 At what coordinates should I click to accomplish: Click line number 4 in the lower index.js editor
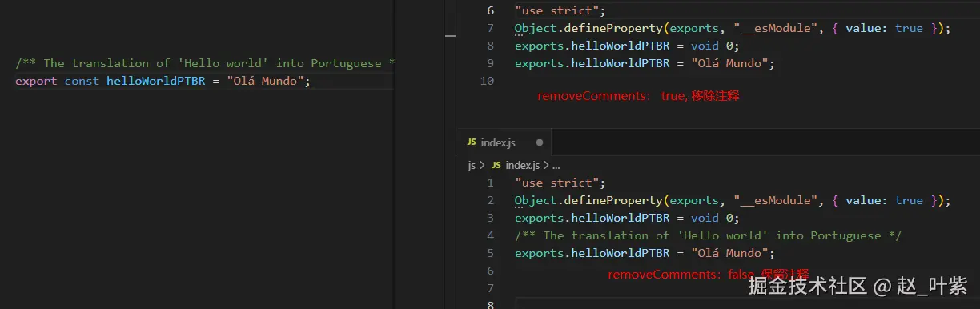491,235
